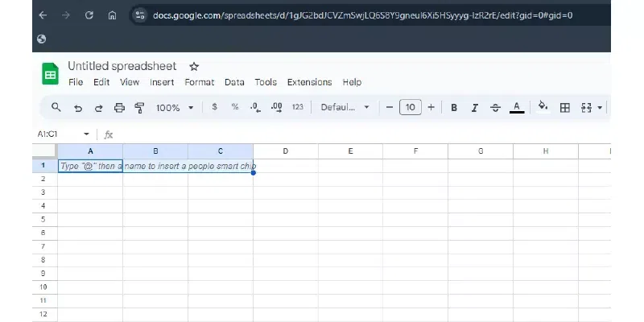644x322 pixels.
Task: Decrease decimal places
Action: [x=255, y=108]
